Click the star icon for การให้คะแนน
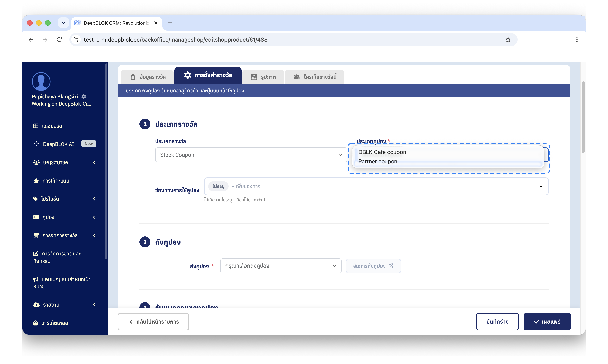 point(36,181)
